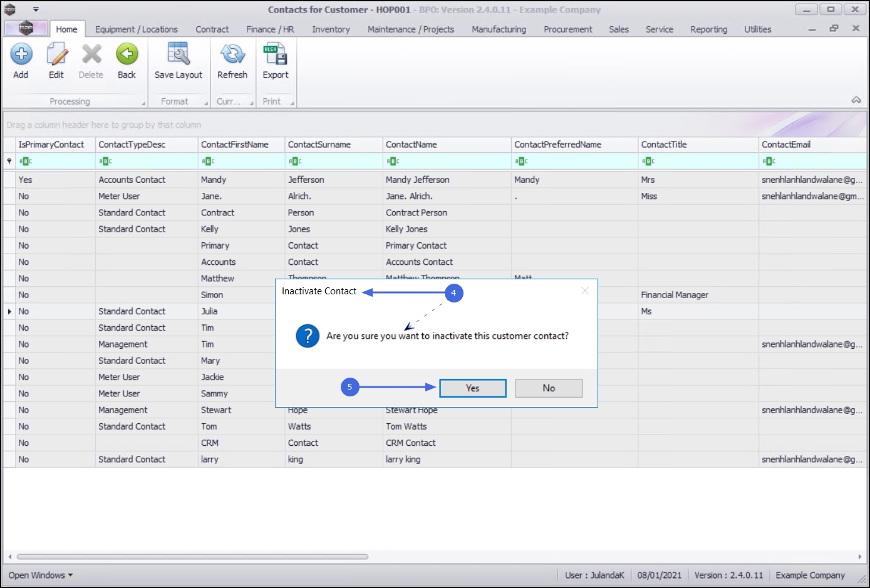
Task: Select the CRM Contact name cell
Action: coord(447,443)
